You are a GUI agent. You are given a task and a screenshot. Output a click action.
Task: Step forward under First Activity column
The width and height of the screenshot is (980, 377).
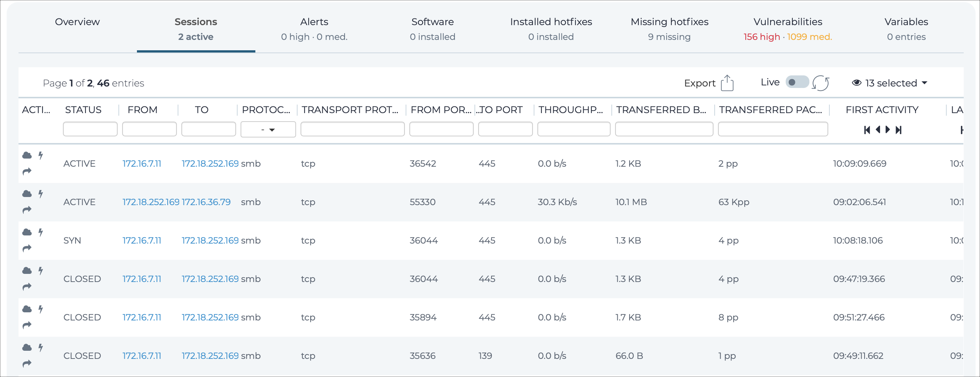[888, 130]
